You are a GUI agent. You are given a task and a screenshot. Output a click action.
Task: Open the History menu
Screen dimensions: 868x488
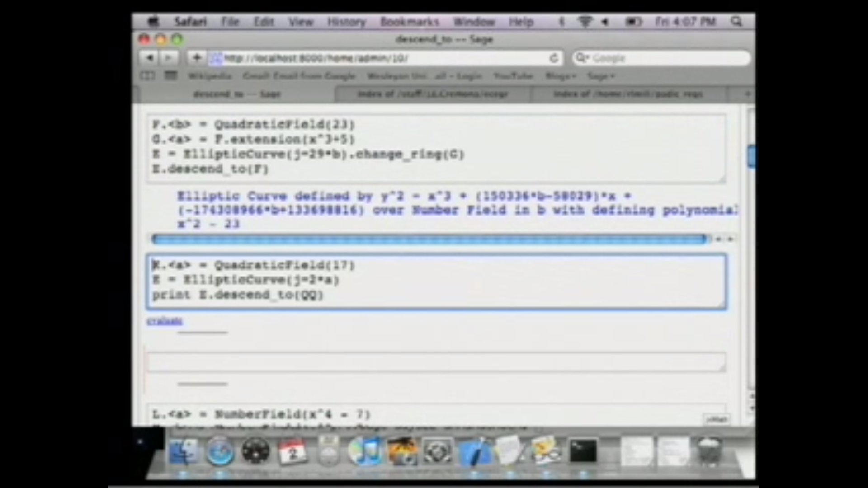coord(346,21)
